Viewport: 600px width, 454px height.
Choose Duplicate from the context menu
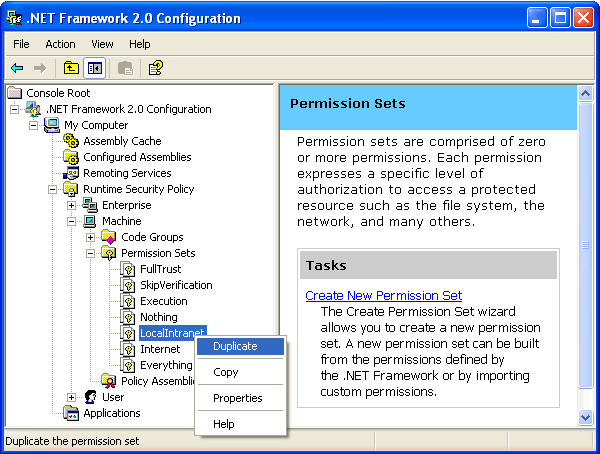pos(235,346)
